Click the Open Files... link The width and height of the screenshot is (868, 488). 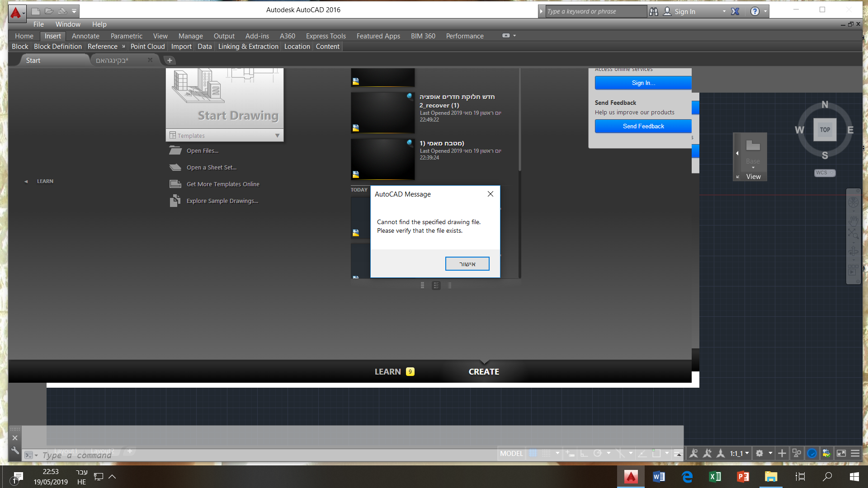click(x=203, y=151)
